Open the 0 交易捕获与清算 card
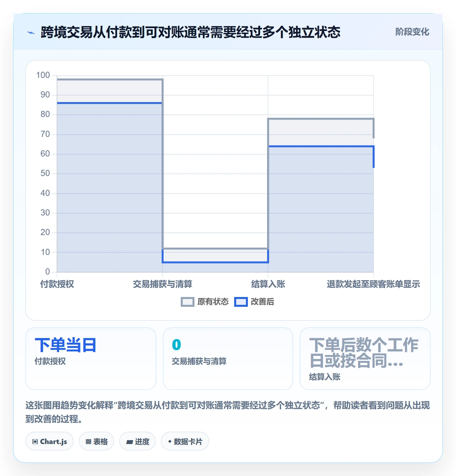The width and height of the screenshot is (456, 476). tap(228, 359)
